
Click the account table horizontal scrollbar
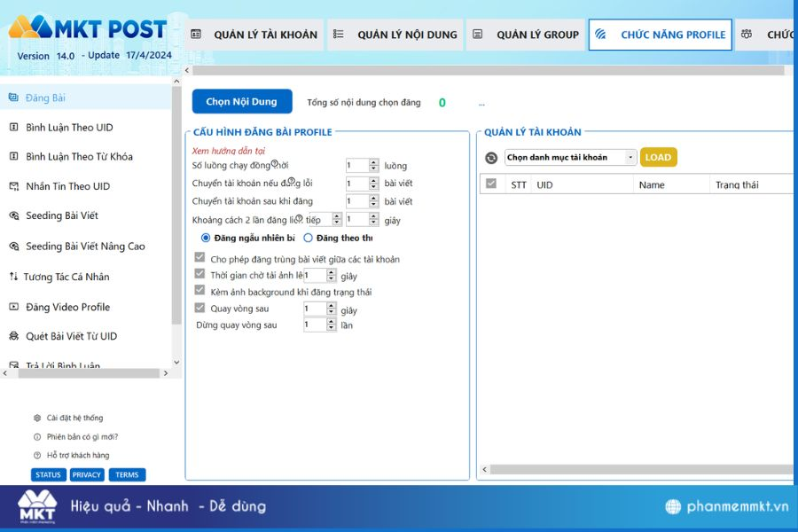(638, 469)
